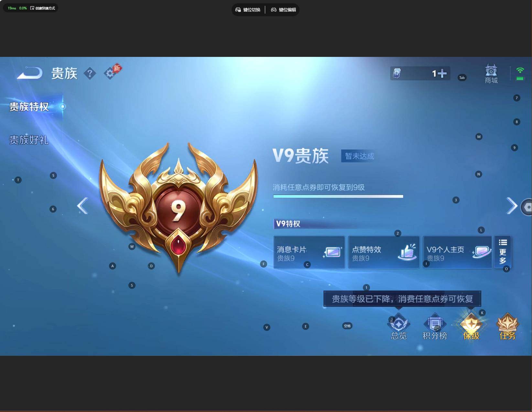This screenshot has width=532, height=412.
Task: Open the 积分榜 leaderboard icon
Action: (435, 327)
